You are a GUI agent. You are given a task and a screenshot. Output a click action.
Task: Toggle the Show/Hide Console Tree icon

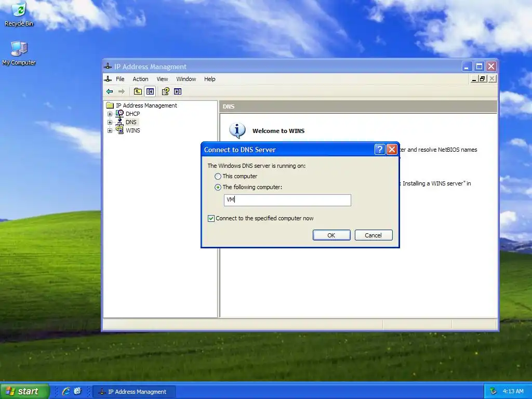(150, 91)
